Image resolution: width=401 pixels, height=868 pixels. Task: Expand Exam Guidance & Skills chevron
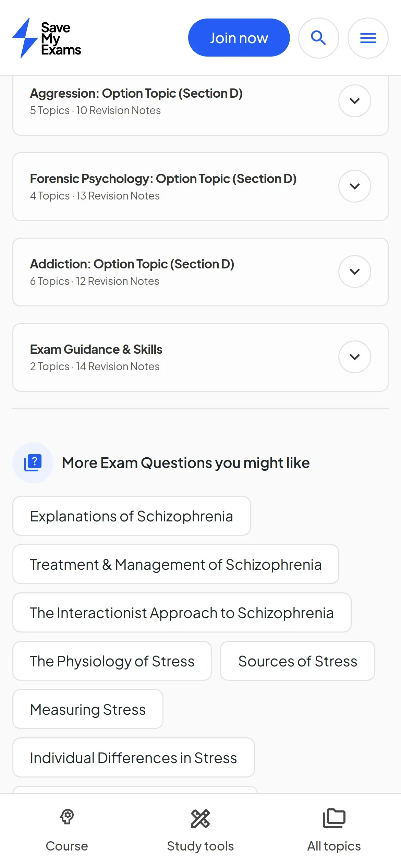point(354,357)
